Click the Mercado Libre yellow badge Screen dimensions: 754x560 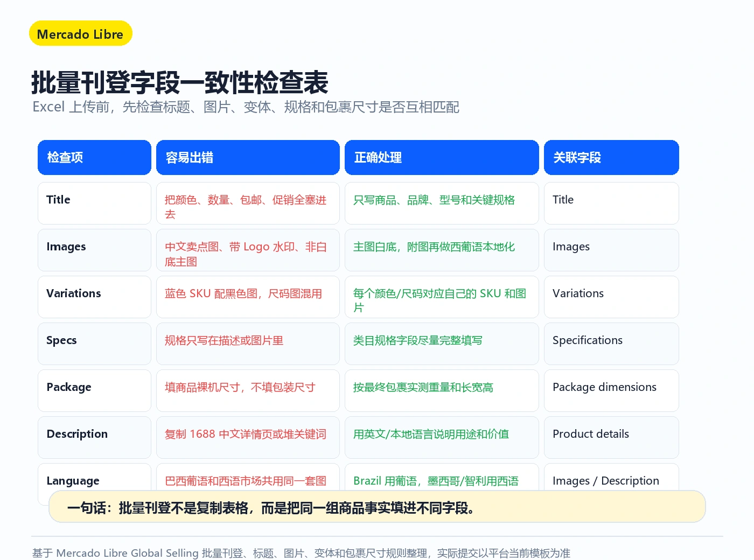[x=81, y=33]
